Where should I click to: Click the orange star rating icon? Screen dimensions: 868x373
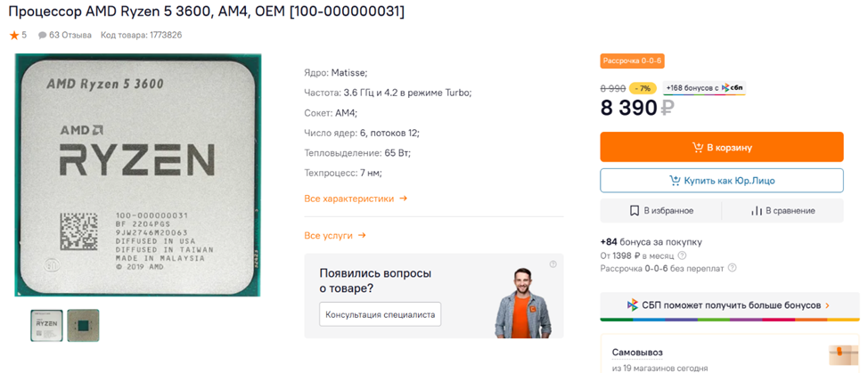pos(14,36)
